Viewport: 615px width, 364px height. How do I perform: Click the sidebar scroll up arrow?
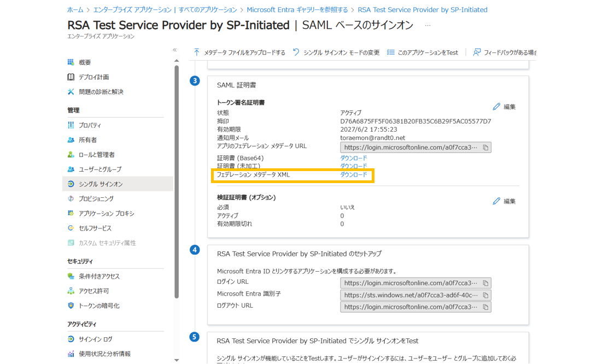pyautogui.click(x=177, y=61)
